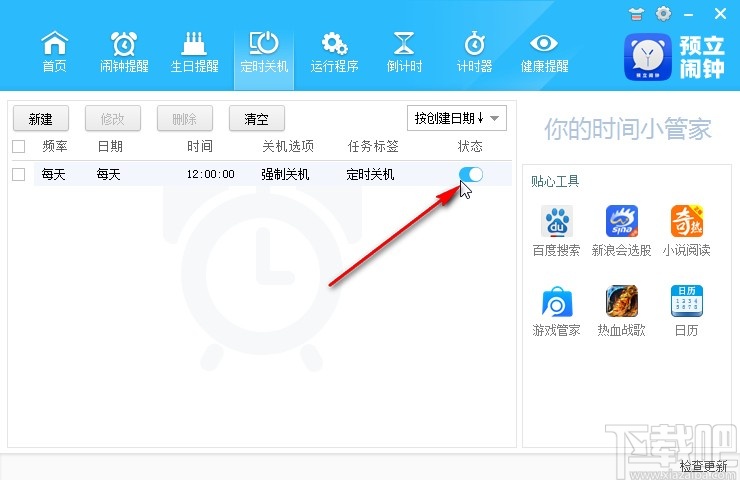Click the 修改 button
This screenshot has width=740, height=480.
113,118
